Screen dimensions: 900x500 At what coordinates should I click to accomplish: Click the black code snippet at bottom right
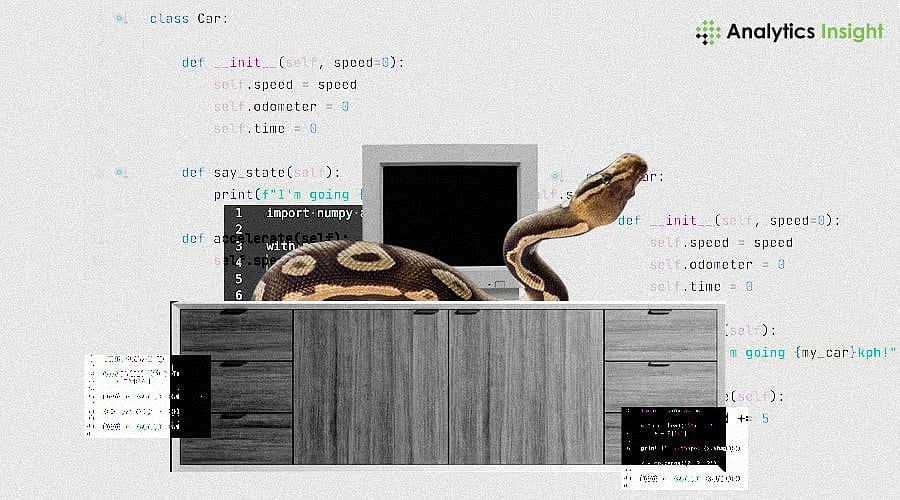(x=672, y=438)
